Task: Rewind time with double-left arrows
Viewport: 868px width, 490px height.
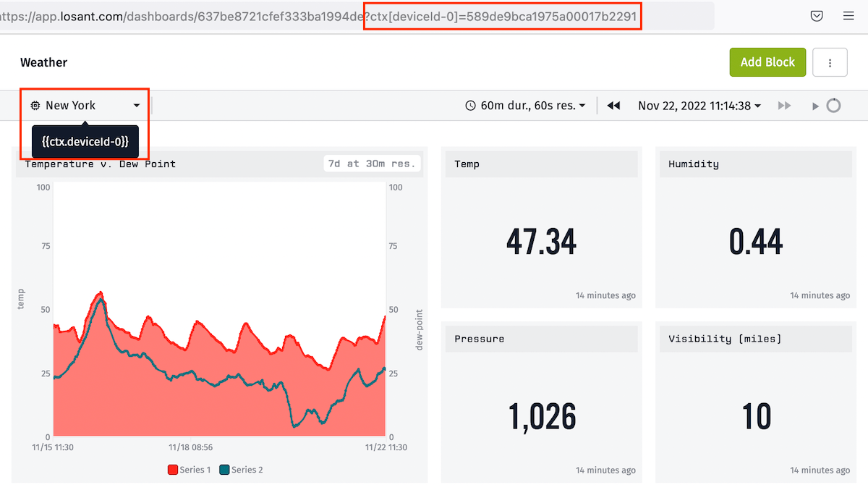Action: pyautogui.click(x=613, y=106)
